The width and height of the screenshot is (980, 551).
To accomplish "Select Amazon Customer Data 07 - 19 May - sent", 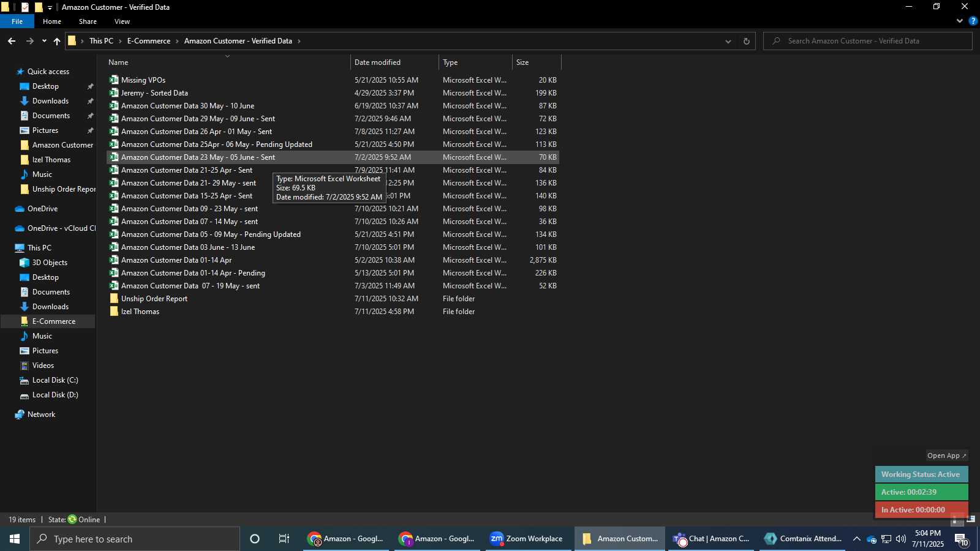I will pos(190,286).
